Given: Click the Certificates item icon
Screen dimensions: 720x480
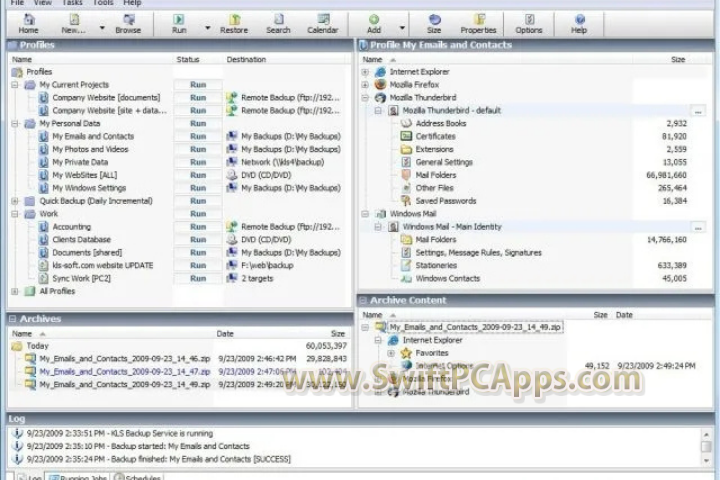Looking at the screenshot, I should coord(406,136).
